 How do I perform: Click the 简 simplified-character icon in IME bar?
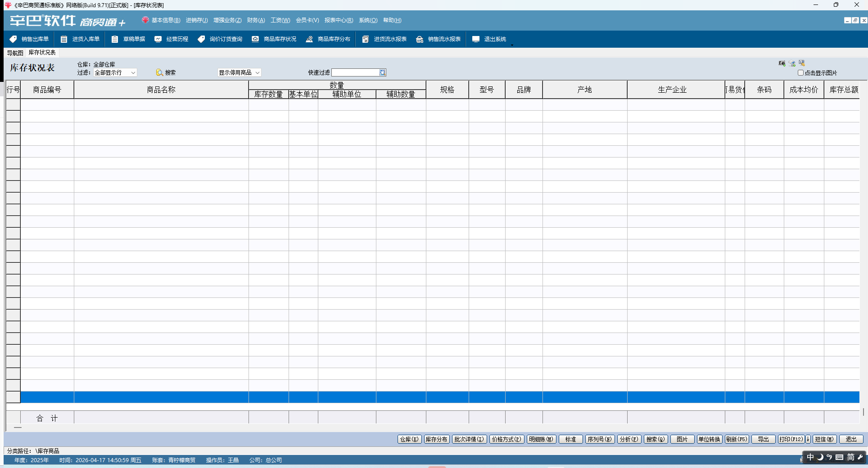(x=850, y=457)
